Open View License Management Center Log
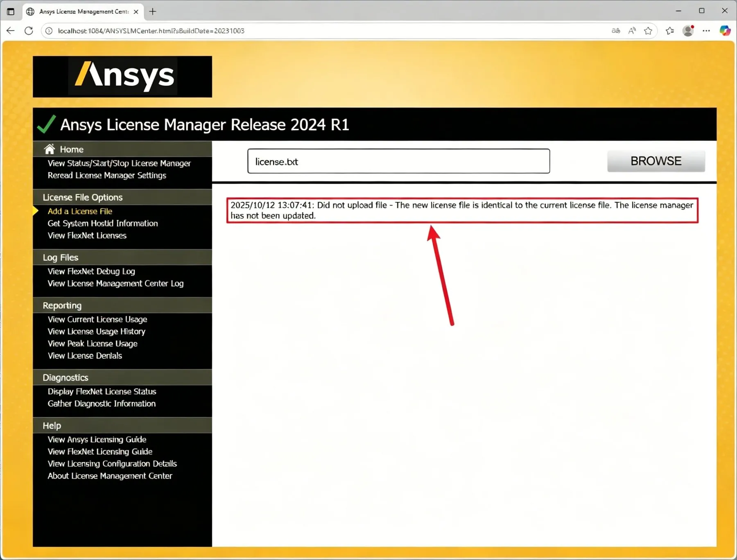The image size is (737, 560). 115,283
